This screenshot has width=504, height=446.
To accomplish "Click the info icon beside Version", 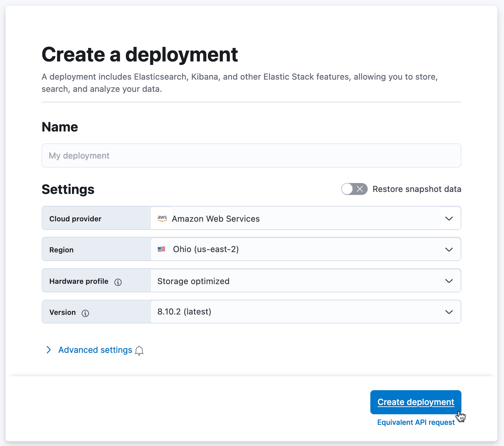I will (x=85, y=313).
